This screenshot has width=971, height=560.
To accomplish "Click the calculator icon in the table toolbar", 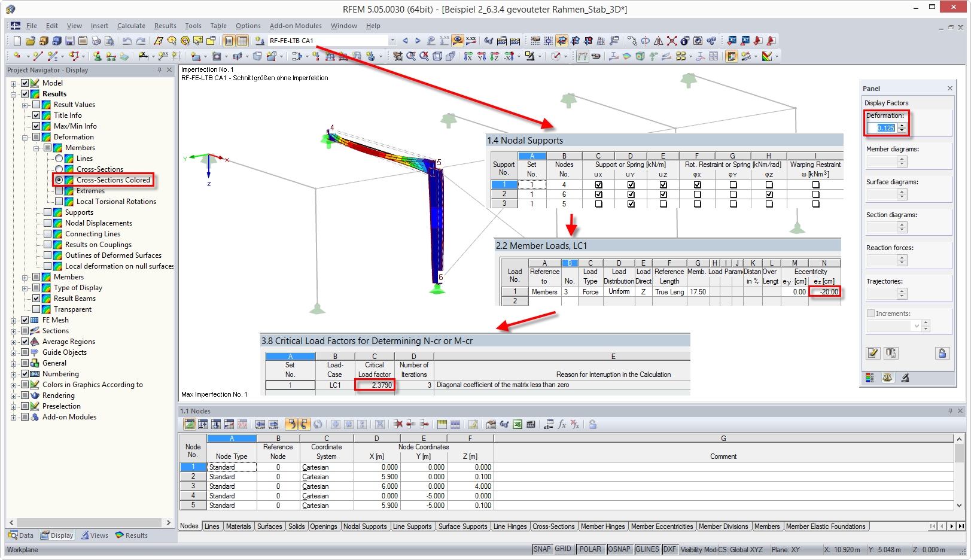I will click(531, 424).
